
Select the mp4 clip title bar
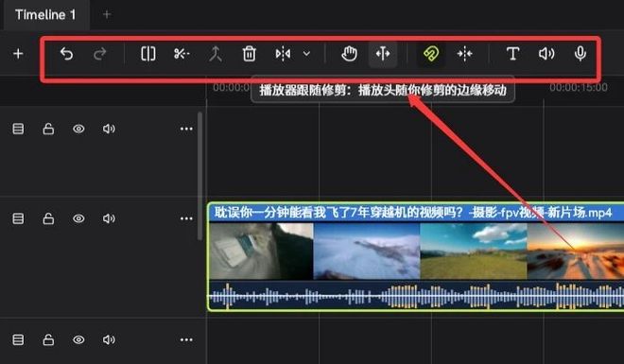tap(416, 213)
